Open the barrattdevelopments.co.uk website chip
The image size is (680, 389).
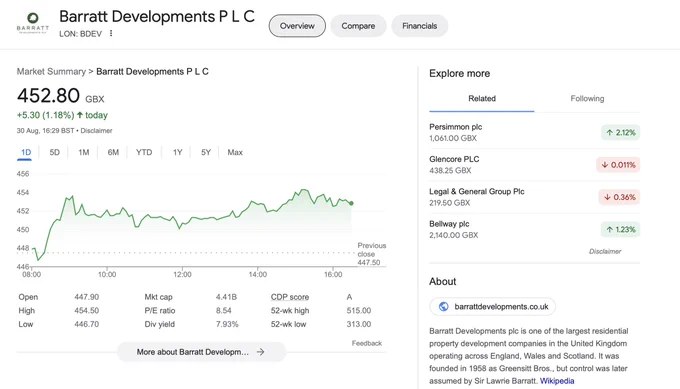tap(492, 307)
